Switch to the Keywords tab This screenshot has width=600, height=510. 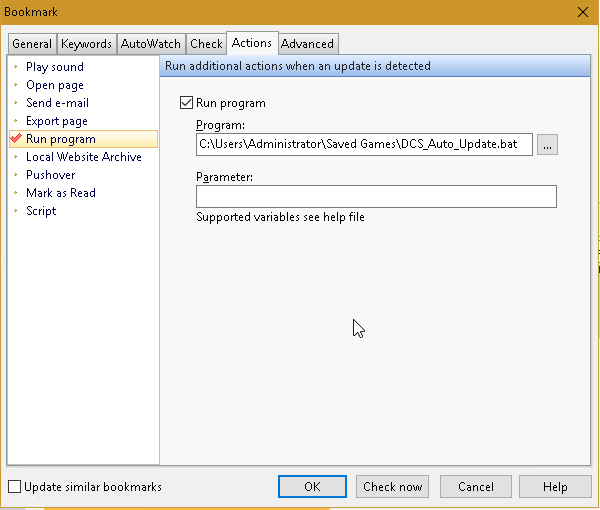click(86, 44)
